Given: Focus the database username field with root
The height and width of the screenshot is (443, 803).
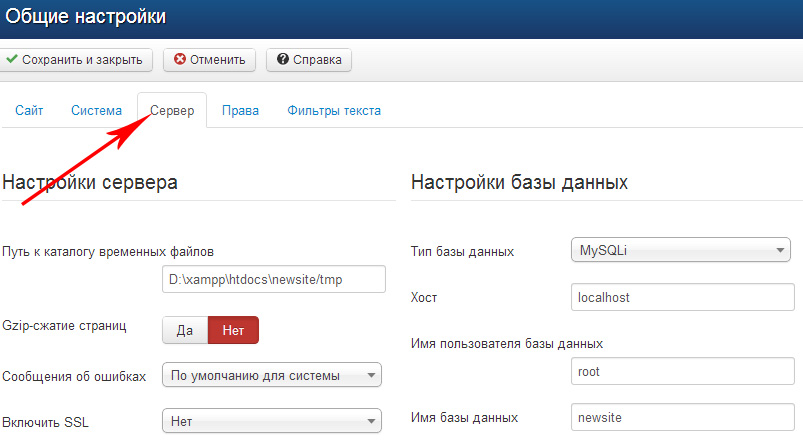Looking at the screenshot, I should 680,371.
